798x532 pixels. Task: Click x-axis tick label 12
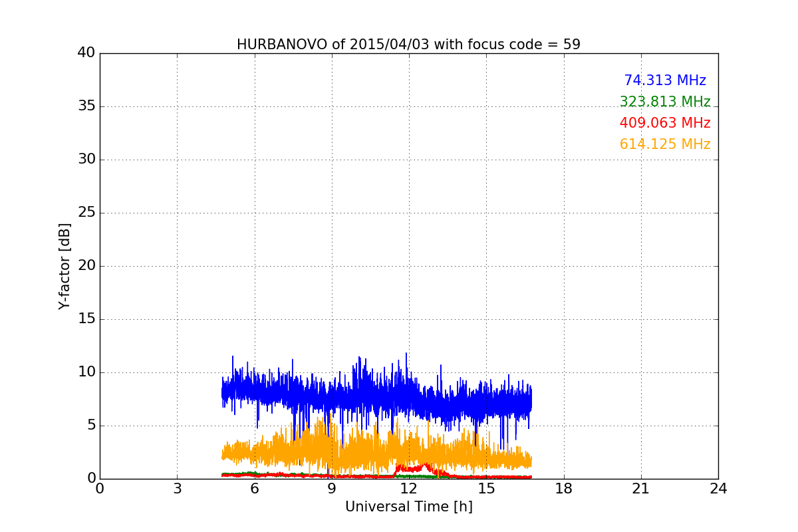coord(409,489)
